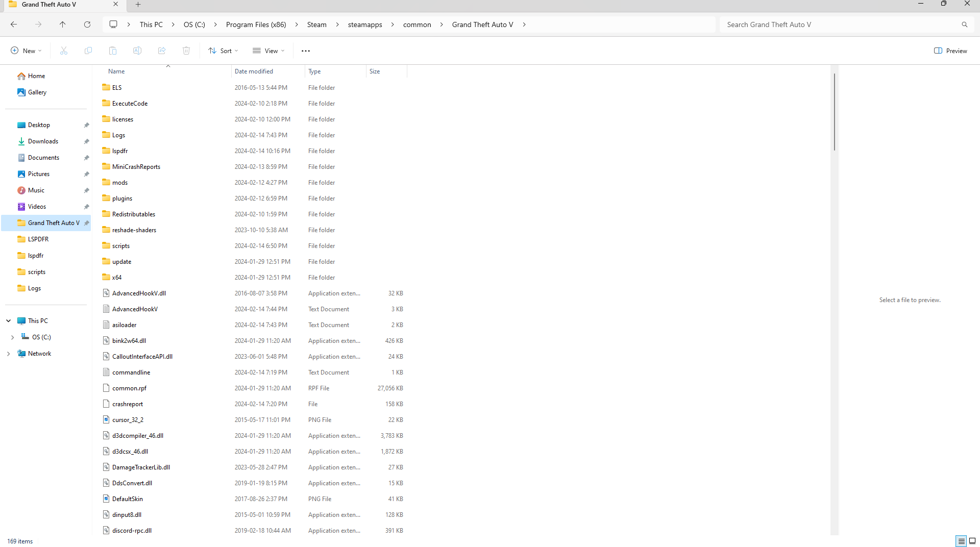980x547 pixels.
Task: Click the search magnifier icon
Action: pyautogui.click(x=965, y=24)
